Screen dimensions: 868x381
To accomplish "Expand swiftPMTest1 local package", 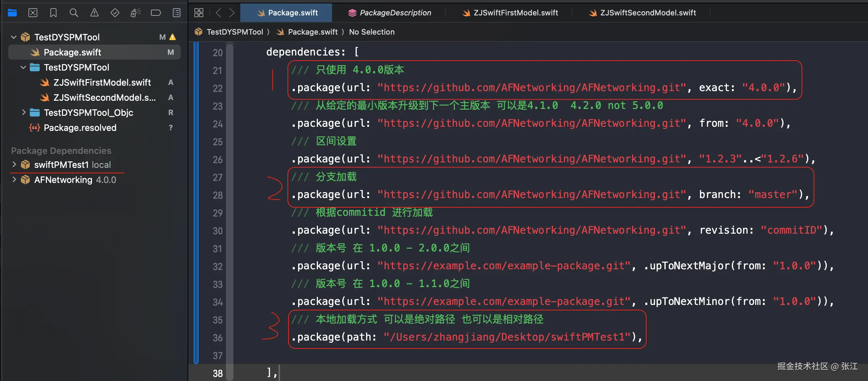I will coord(14,164).
